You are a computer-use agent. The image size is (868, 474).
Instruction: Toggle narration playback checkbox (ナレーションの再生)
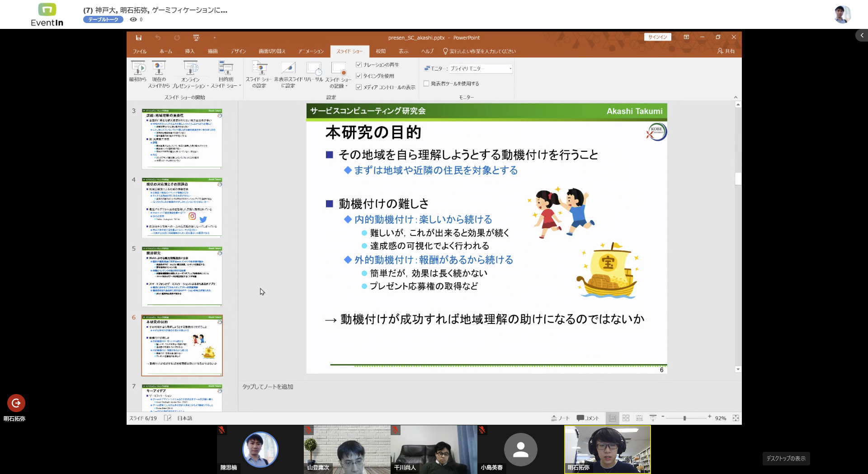point(359,65)
